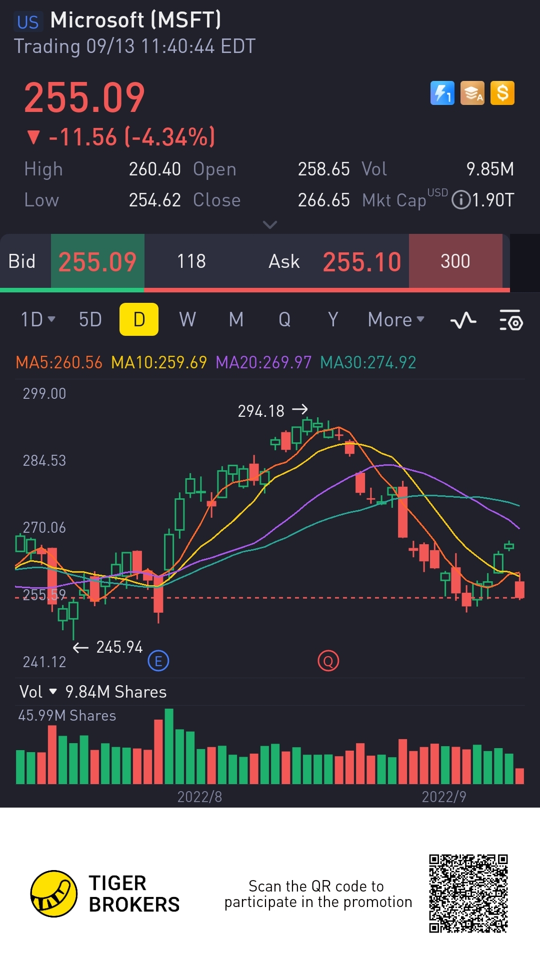This screenshot has height=980, width=540.
Task: Tap the 2022/8 date axis label
Action: click(x=199, y=797)
